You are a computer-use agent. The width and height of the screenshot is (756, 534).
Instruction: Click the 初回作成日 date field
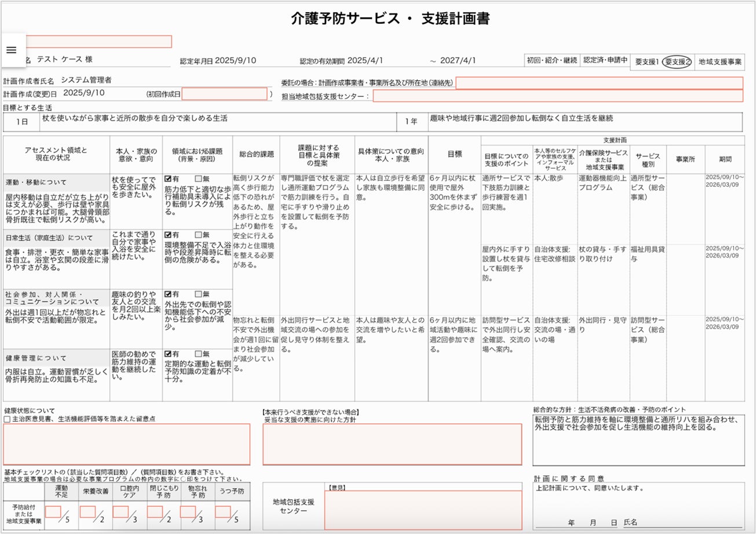(x=225, y=93)
